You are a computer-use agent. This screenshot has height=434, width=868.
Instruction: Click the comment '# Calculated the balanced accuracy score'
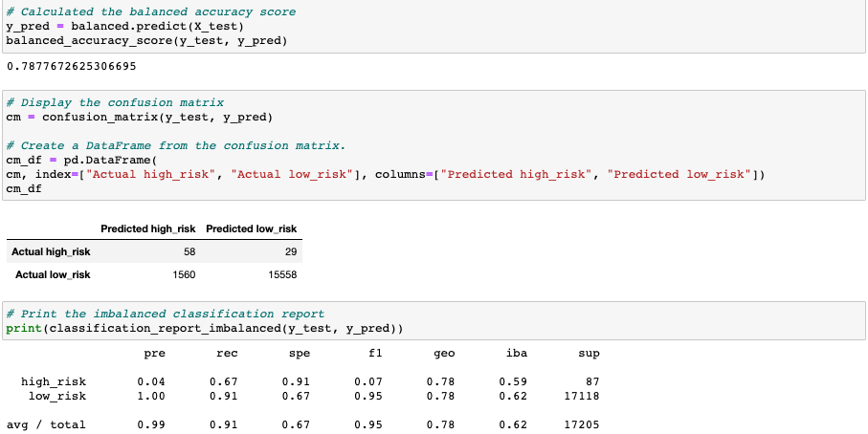point(151,11)
